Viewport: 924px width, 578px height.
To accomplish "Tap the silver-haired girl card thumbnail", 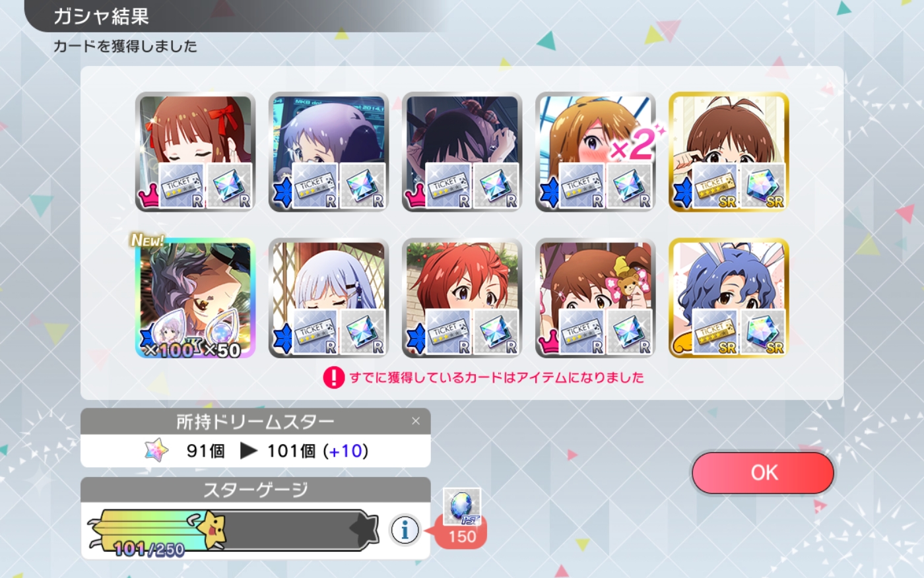I will [329, 298].
